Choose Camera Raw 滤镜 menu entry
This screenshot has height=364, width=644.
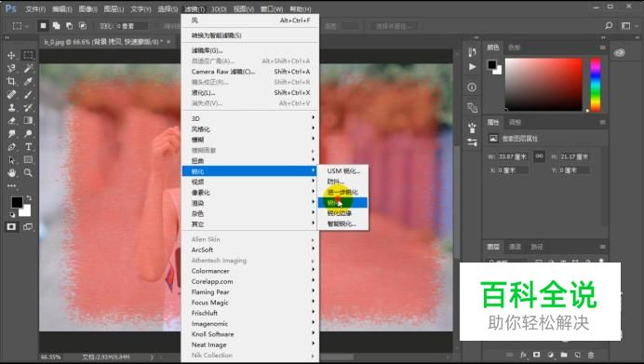(249, 72)
